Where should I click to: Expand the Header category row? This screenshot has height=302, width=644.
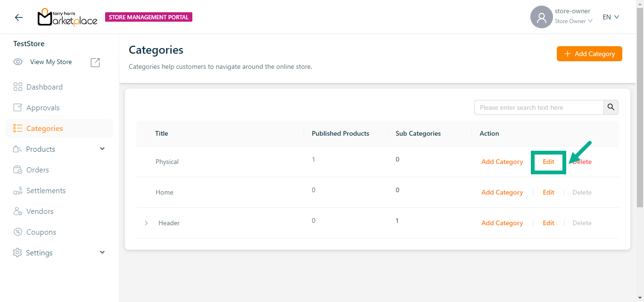pyautogui.click(x=146, y=223)
